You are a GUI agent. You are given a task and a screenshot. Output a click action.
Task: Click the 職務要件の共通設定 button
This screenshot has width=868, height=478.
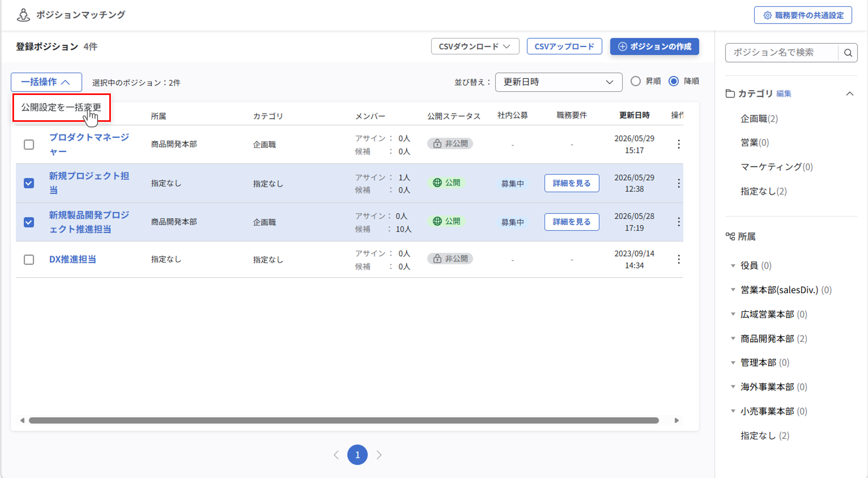(x=803, y=15)
